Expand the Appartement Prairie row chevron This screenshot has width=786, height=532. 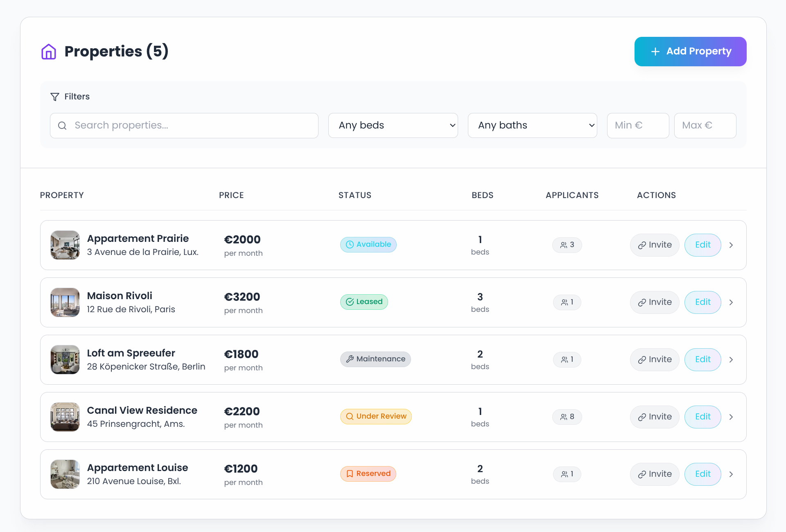point(731,245)
